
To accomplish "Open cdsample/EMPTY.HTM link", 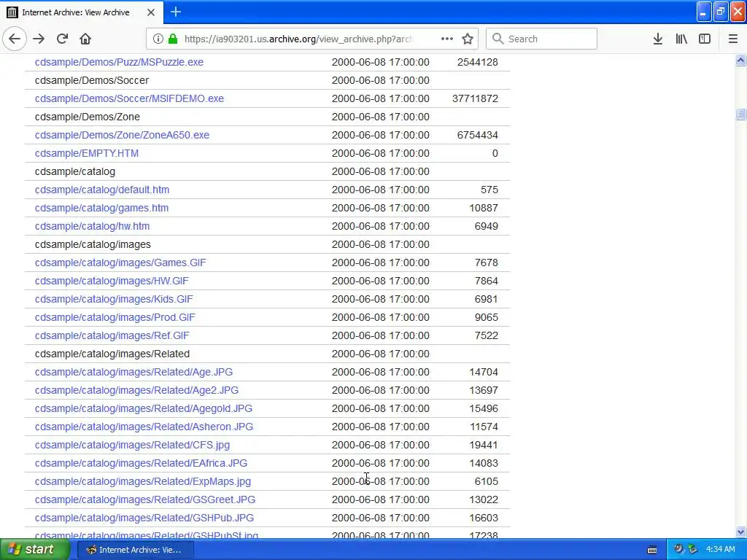I will coord(87,153).
